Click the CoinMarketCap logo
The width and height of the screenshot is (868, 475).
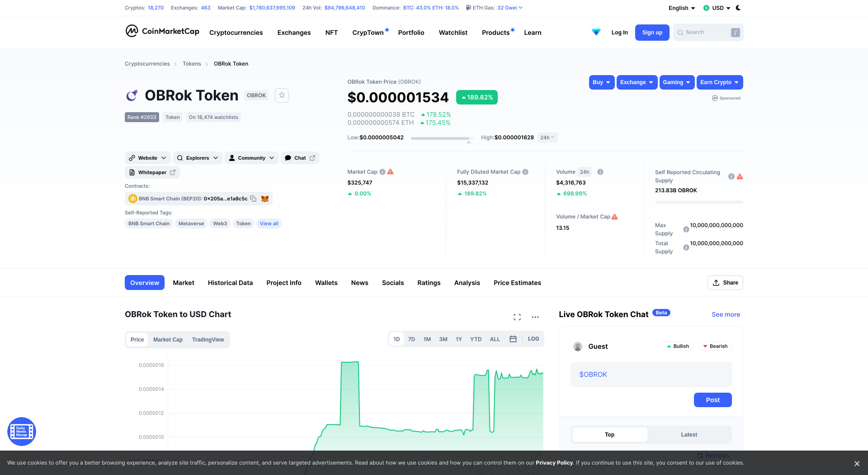tap(162, 31)
